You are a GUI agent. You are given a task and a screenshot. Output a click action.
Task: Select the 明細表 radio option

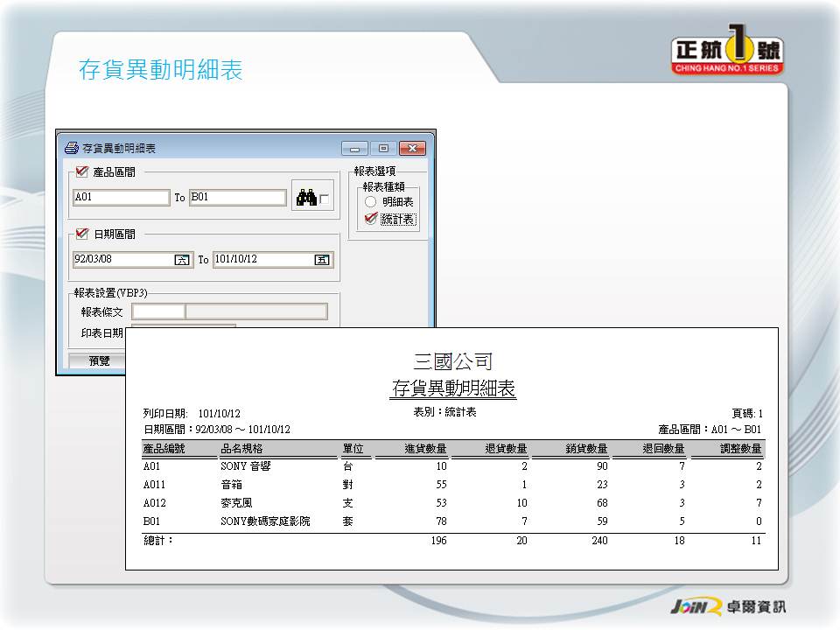tap(371, 202)
